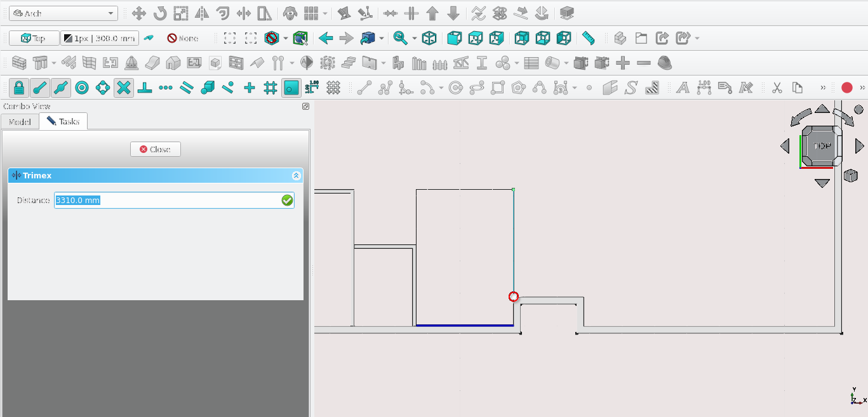Open the measure distance ruler tool

click(589, 39)
